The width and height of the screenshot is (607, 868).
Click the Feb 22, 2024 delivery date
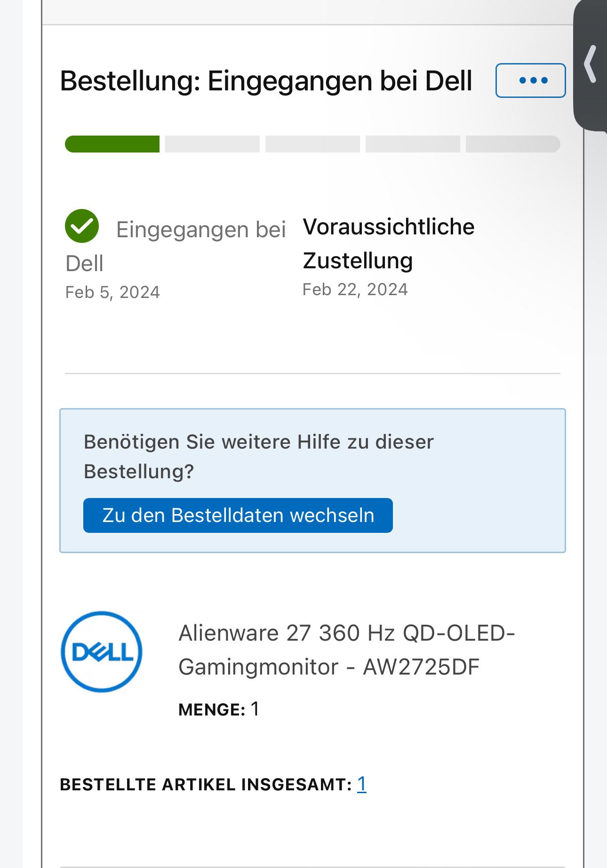355,289
